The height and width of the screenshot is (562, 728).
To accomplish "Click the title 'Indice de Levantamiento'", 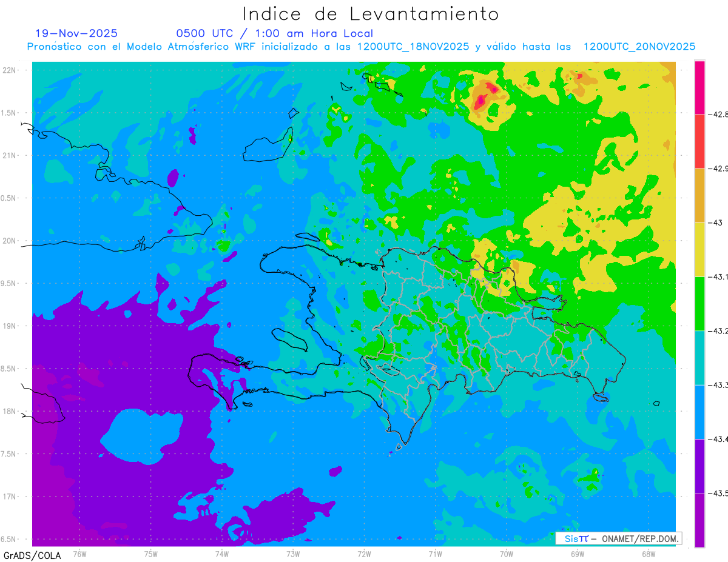I will (370, 14).
